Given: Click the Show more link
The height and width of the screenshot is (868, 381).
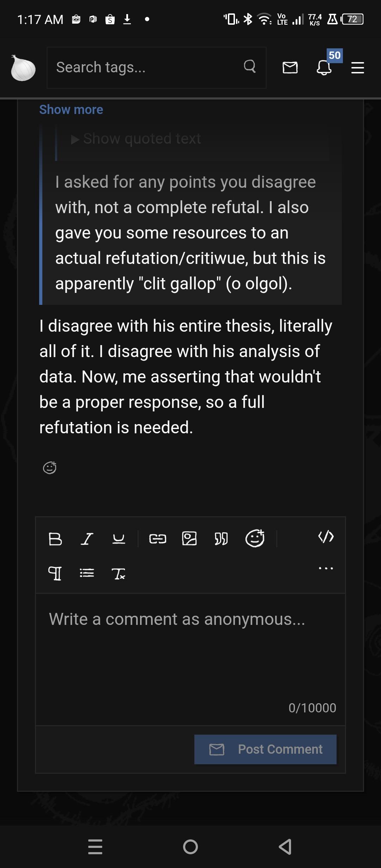Looking at the screenshot, I should [71, 110].
